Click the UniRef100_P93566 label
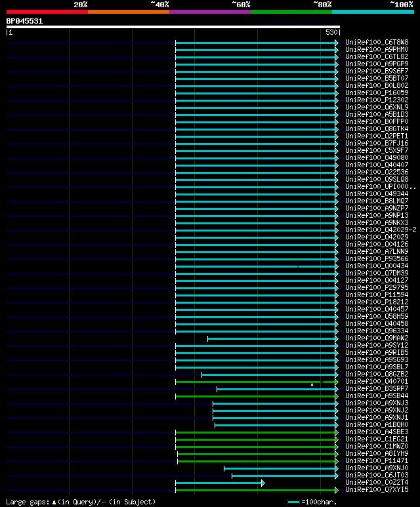Screen dimensions: 420x507 pos(377,258)
